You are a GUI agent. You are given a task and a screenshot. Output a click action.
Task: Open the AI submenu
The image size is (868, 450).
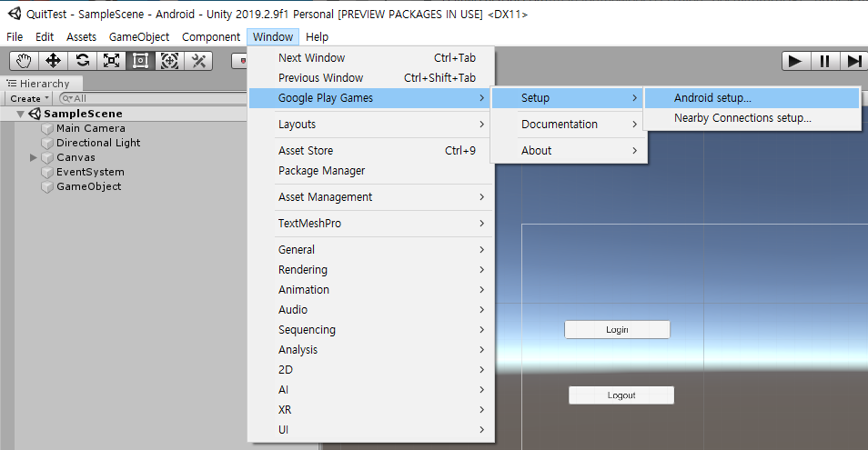pos(371,390)
